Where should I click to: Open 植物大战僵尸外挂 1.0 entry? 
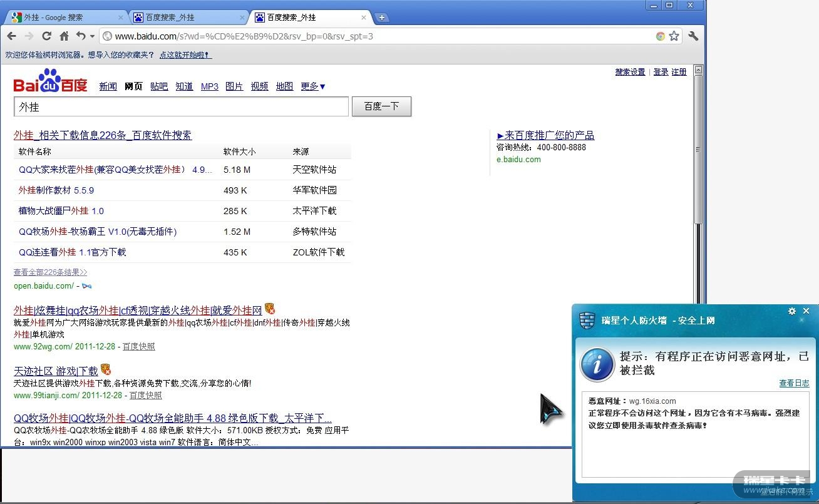pyautogui.click(x=61, y=211)
